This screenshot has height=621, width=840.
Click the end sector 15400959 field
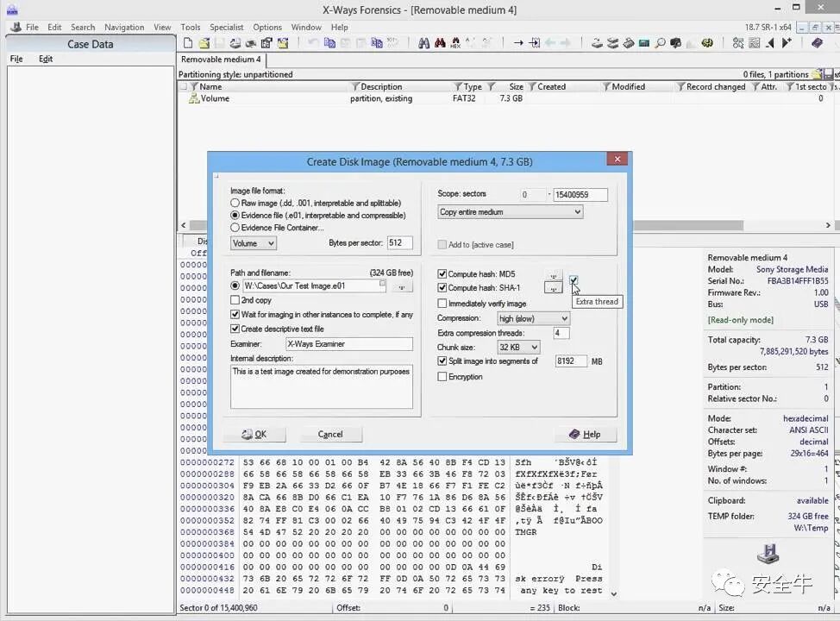point(580,195)
